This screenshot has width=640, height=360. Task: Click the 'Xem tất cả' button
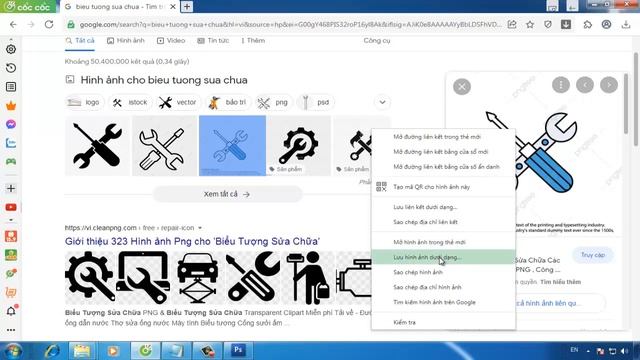point(227,194)
